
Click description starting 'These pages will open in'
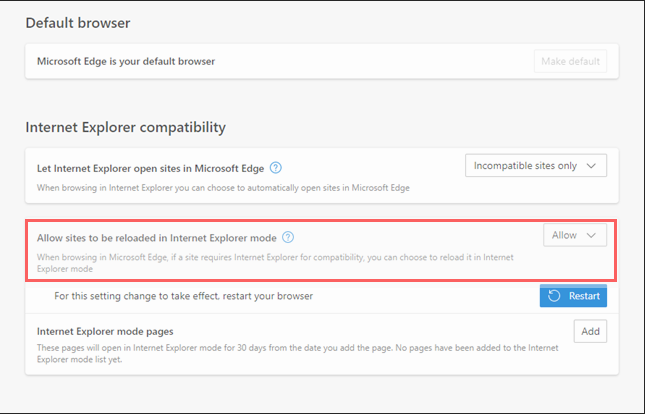point(298,354)
